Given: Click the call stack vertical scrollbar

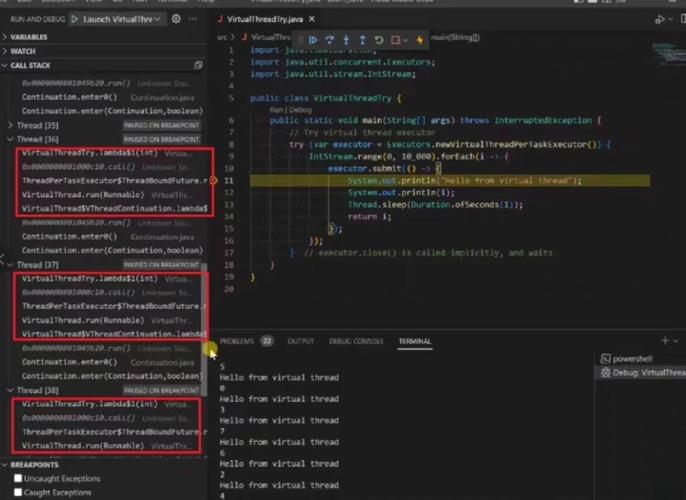Looking at the screenshot, I should [x=204, y=328].
